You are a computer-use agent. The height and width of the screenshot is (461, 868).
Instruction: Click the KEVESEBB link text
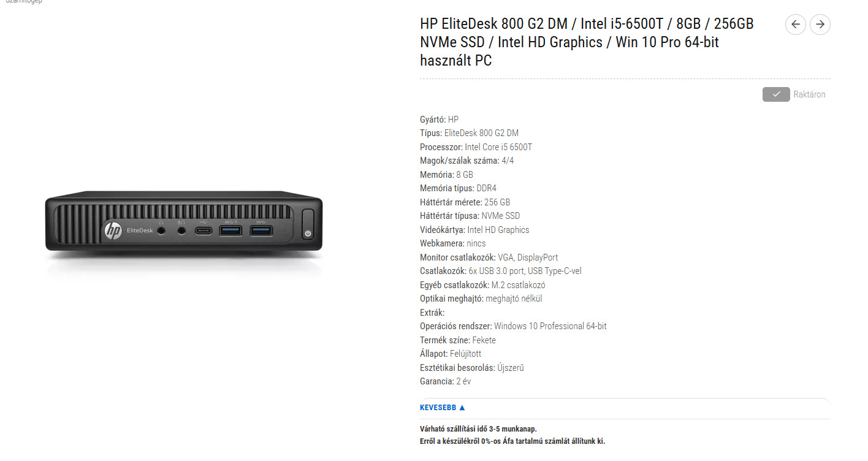coord(438,408)
